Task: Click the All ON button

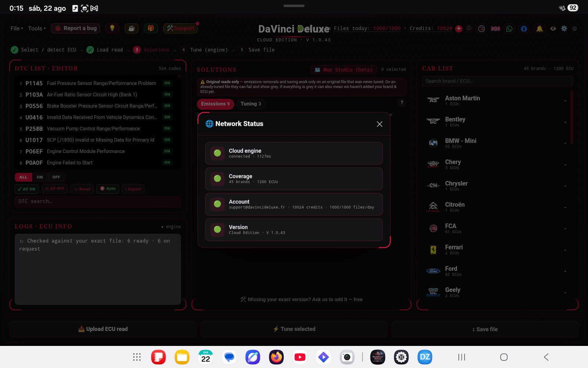Action: click(x=26, y=189)
